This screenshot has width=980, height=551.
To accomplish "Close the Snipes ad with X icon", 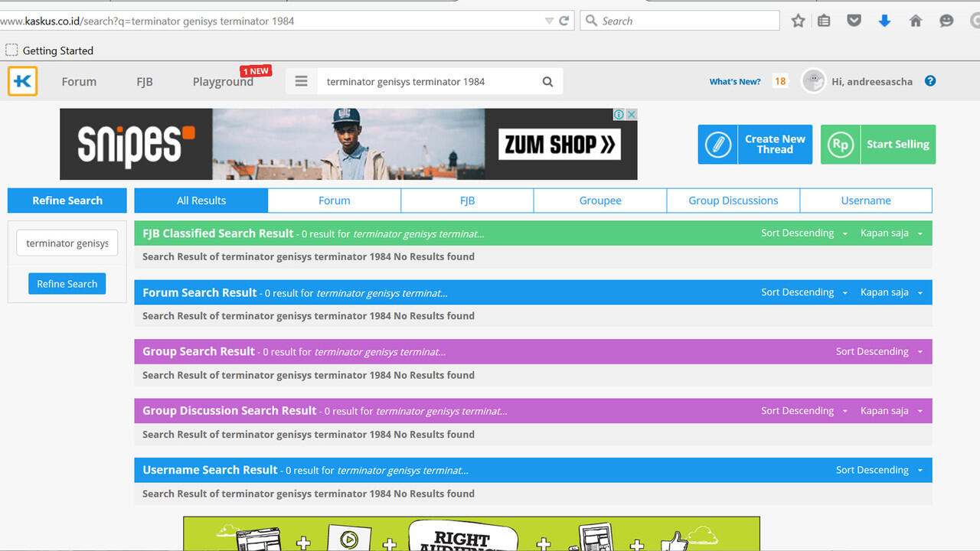I will 632,114.
